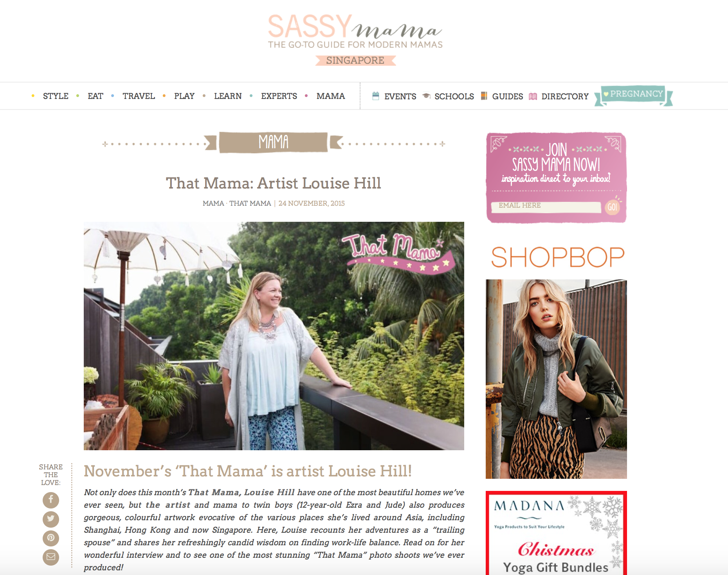Click the GO! subscribe button

612,207
